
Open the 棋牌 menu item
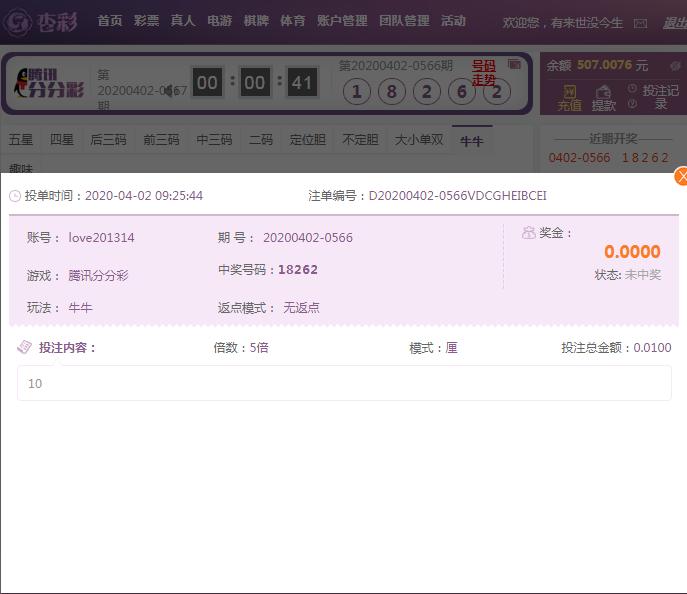click(x=256, y=21)
